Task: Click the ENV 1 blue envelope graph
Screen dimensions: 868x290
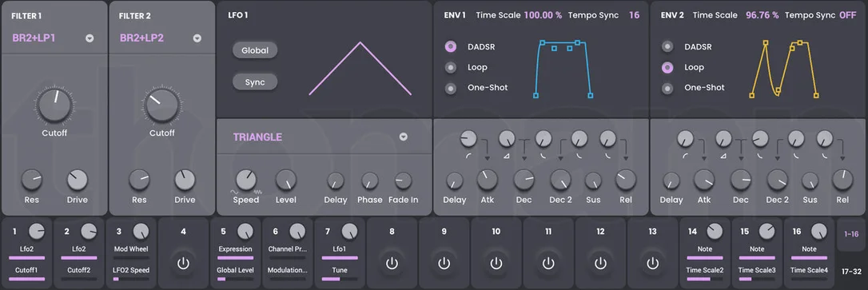Action: 563,69
